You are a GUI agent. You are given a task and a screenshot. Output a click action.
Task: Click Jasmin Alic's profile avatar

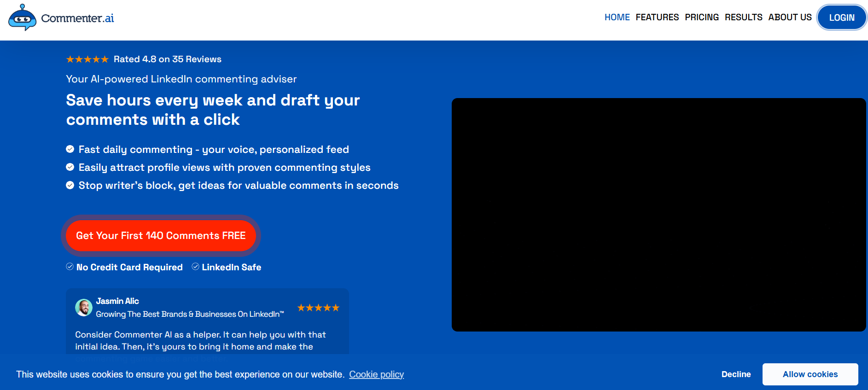(84, 307)
